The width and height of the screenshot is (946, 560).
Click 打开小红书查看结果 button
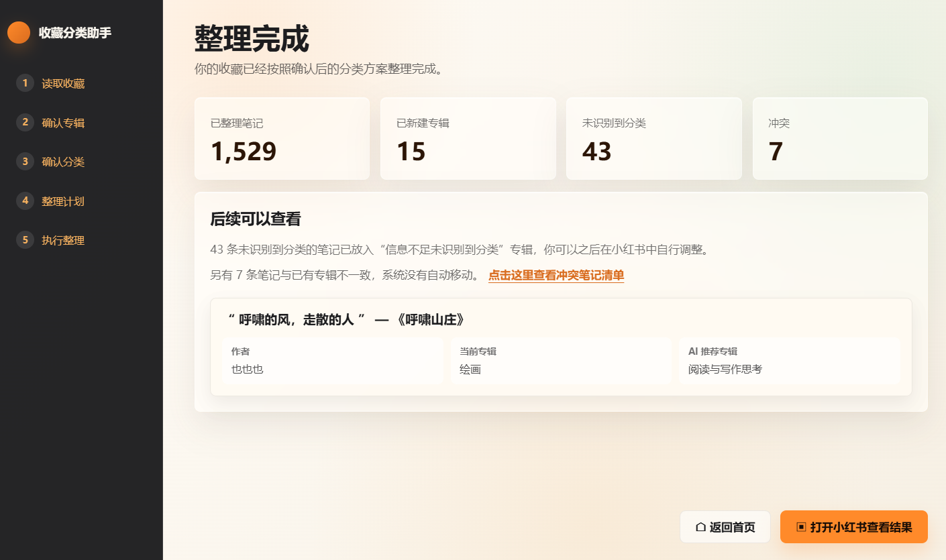[854, 527]
